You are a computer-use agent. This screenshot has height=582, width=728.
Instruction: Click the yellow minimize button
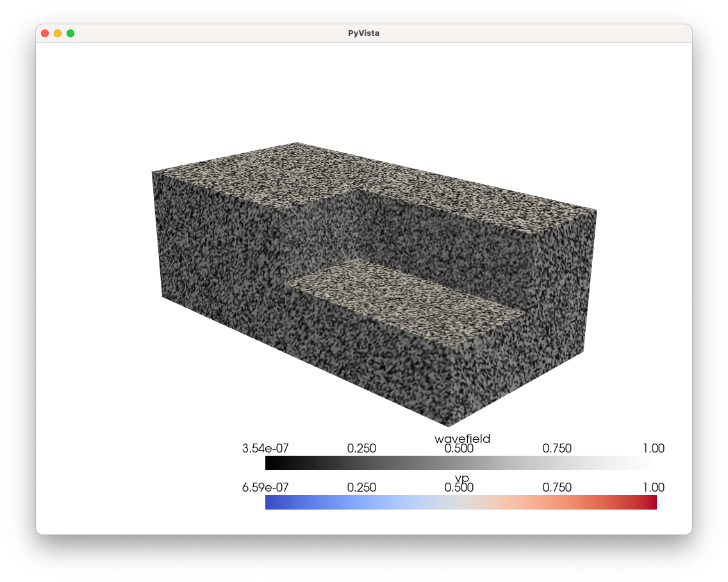57,33
